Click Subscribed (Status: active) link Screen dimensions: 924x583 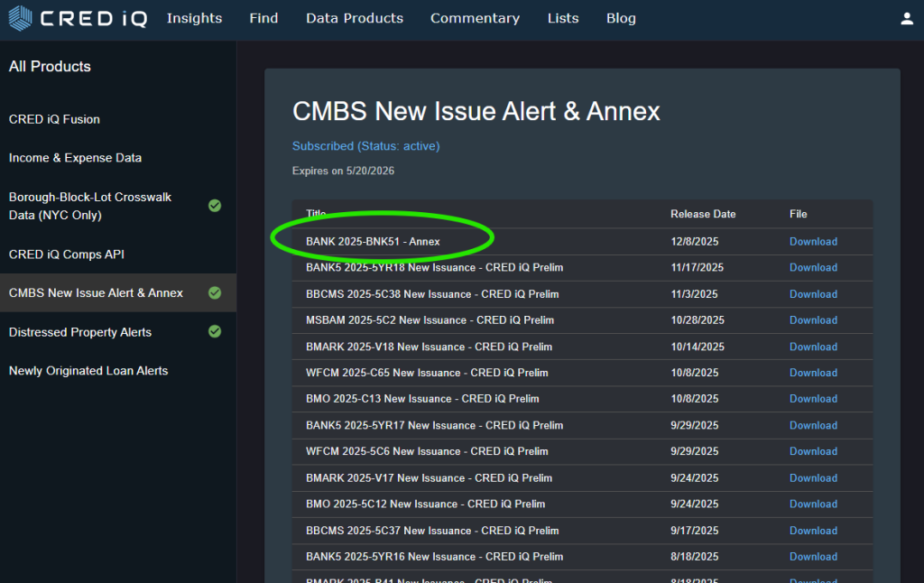(365, 146)
